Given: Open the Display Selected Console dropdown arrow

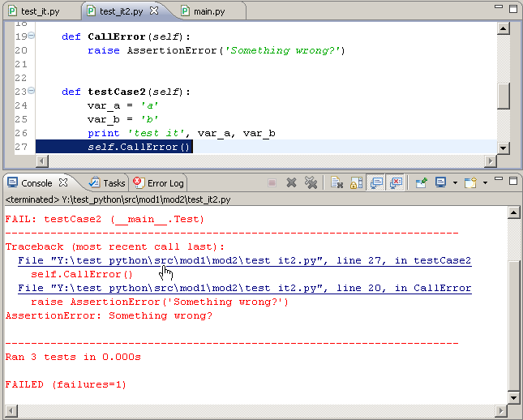Looking at the screenshot, I should [x=455, y=182].
